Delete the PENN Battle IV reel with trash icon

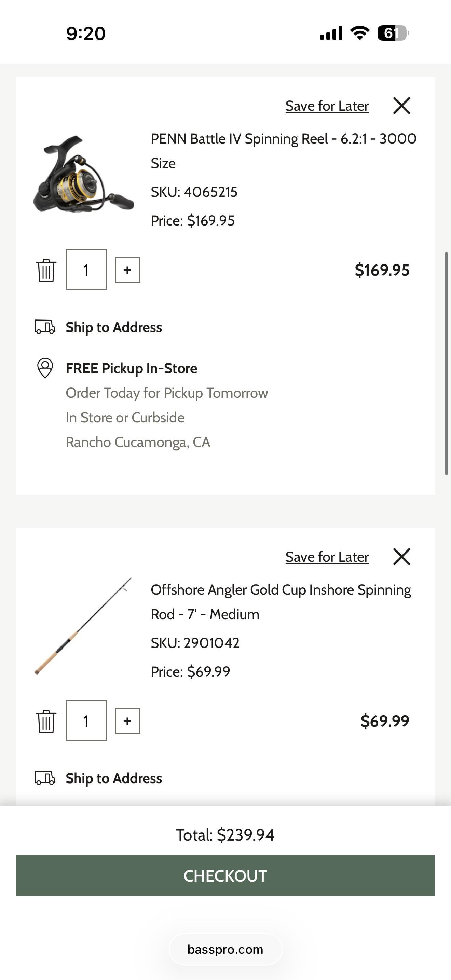coord(46,271)
